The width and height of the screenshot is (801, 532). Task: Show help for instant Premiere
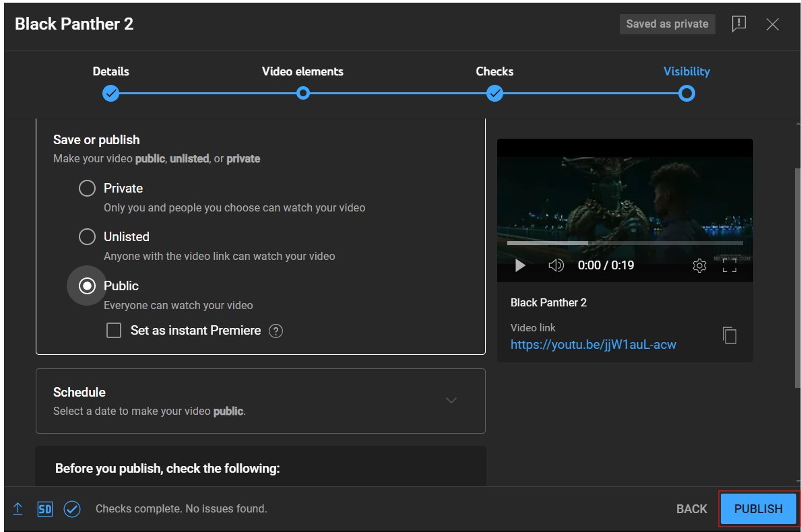click(x=276, y=331)
